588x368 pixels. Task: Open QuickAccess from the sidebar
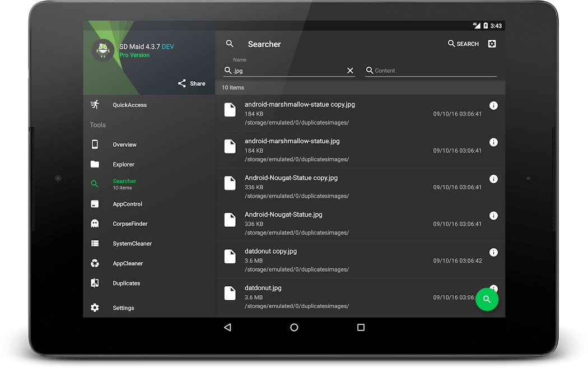pyautogui.click(x=129, y=105)
